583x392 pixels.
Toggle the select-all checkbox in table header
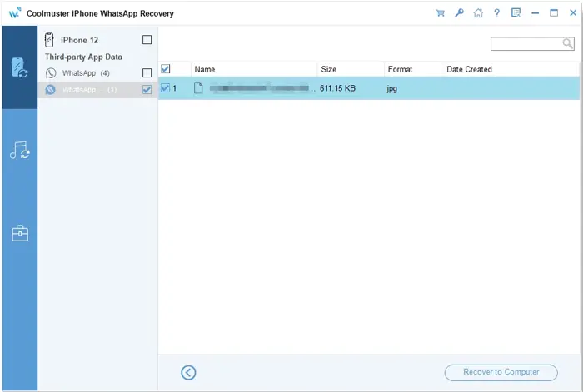(x=165, y=69)
